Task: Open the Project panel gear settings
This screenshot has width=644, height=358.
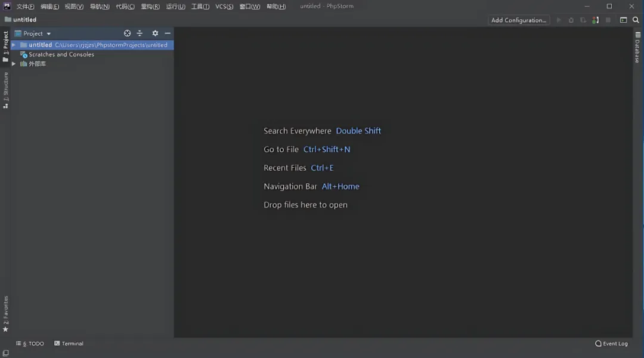Action: pos(155,33)
